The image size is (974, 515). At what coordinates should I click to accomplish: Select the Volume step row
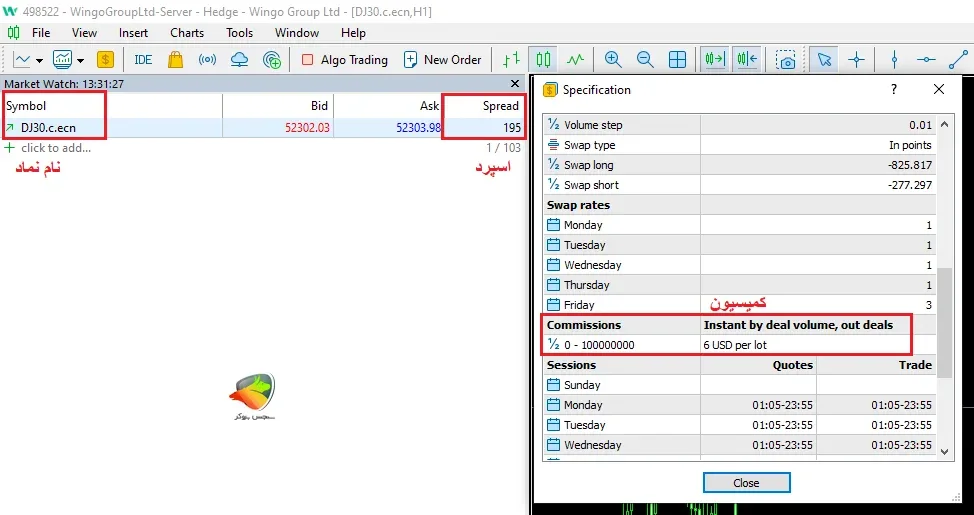point(739,125)
